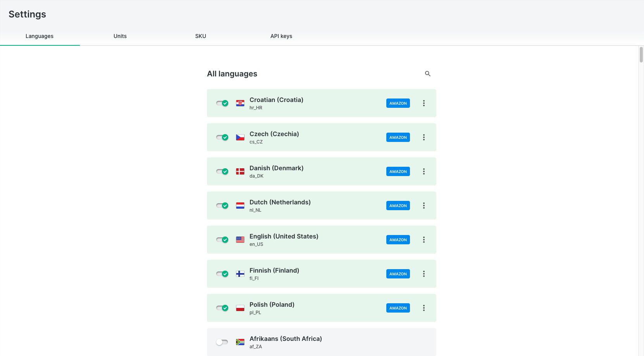644x356 pixels.
Task: Click the nl_NL locale code
Action: pyautogui.click(x=255, y=210)
